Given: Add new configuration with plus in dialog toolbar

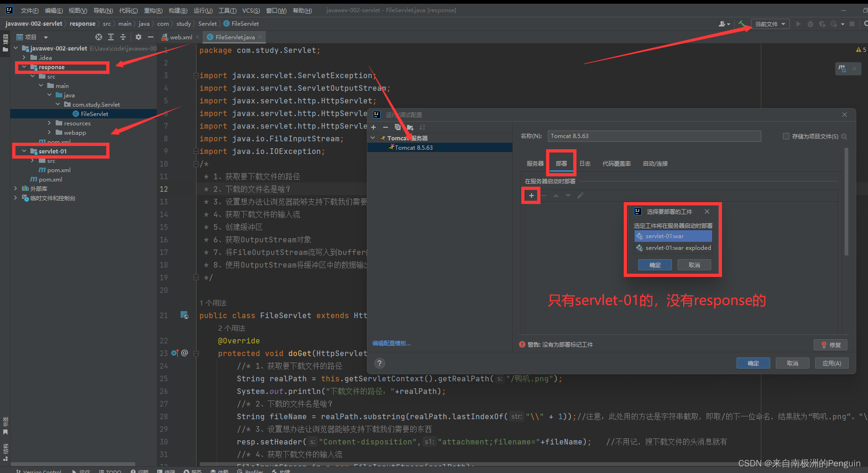Looking at the screenshot, I should coord(373,127).
